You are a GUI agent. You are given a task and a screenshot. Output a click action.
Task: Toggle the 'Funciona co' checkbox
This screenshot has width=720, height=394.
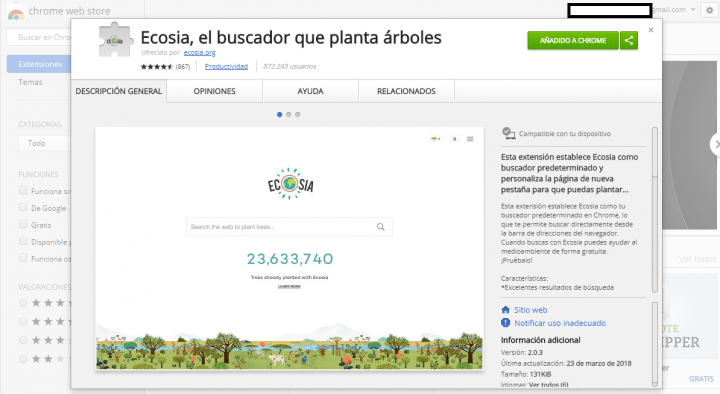(x=23, y=258)
